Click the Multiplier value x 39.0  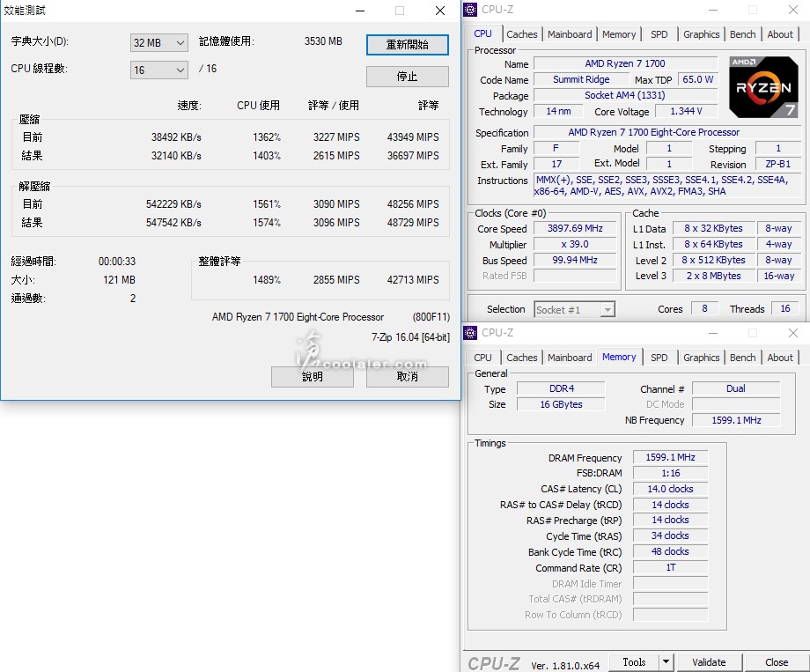575,245
